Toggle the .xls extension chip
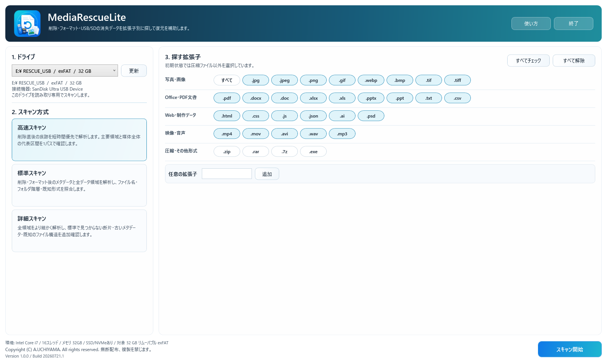Image resolution: width=607 pixels, height=364 pixels. pos(342,98)
